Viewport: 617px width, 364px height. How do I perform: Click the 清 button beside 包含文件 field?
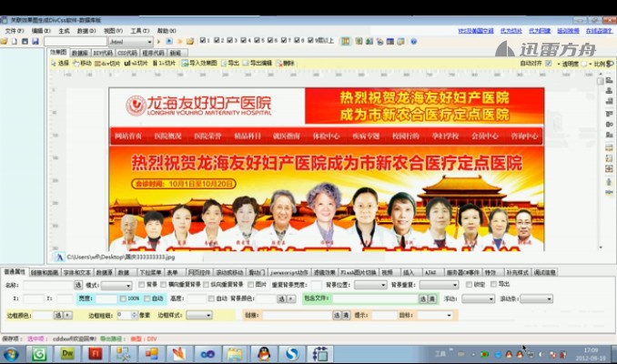point(432,298)
